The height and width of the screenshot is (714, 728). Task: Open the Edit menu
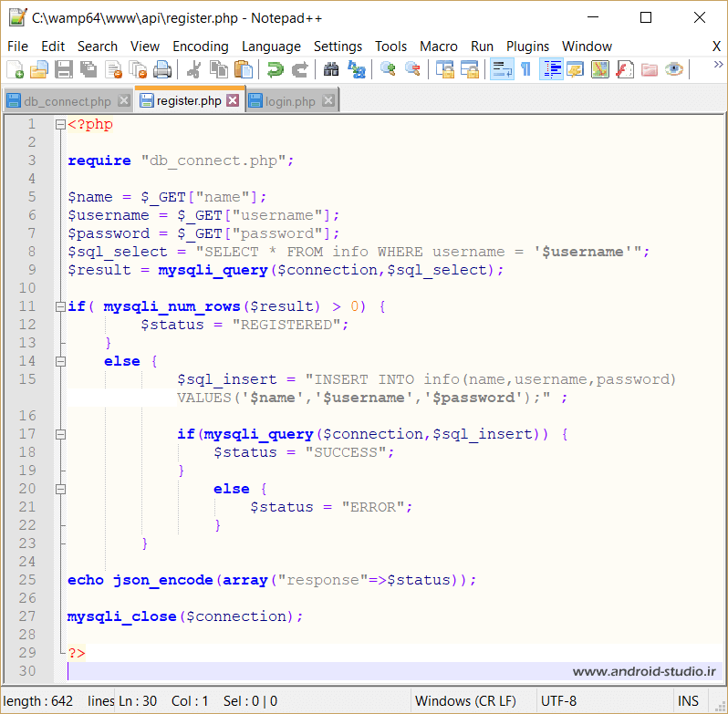53,47
